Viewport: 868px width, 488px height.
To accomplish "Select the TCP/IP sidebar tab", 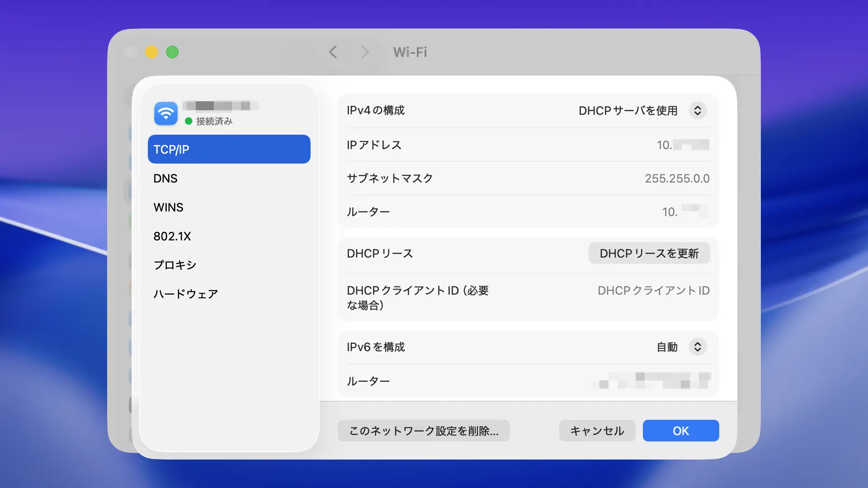I will point(229,149).
